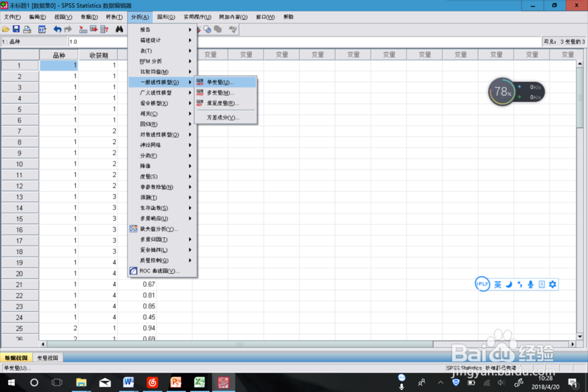Click the horizontal scrollbar right arrow
Screen dimensions: 588x392
pyautogui.click(x=572, y=344)
